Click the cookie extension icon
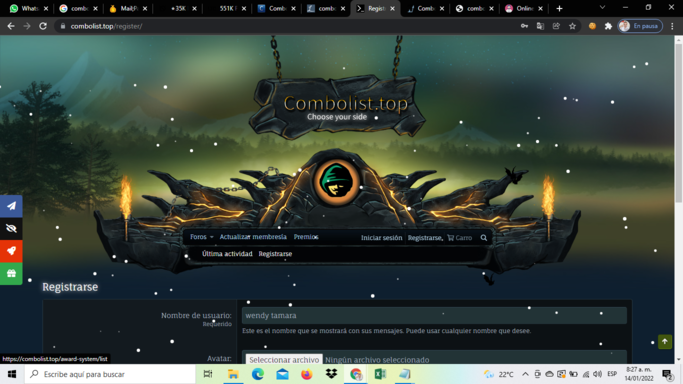 pos(592,26)
